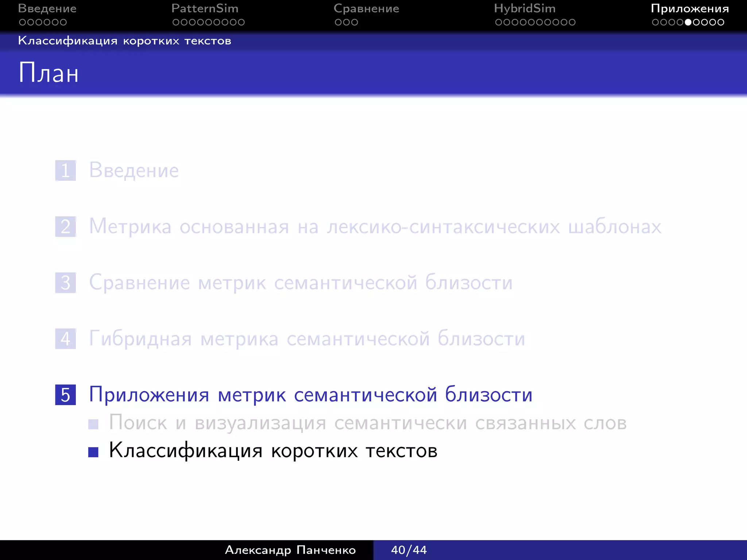Click the slide title План

(49, 73)
